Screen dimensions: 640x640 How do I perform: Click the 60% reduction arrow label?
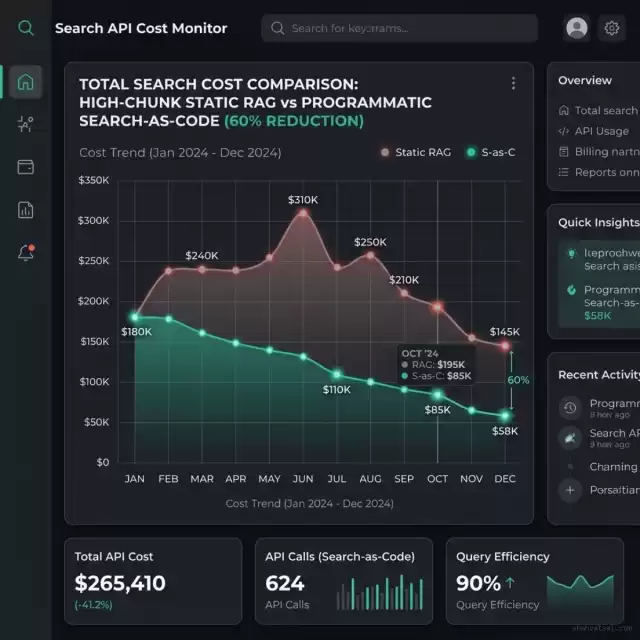518,380
